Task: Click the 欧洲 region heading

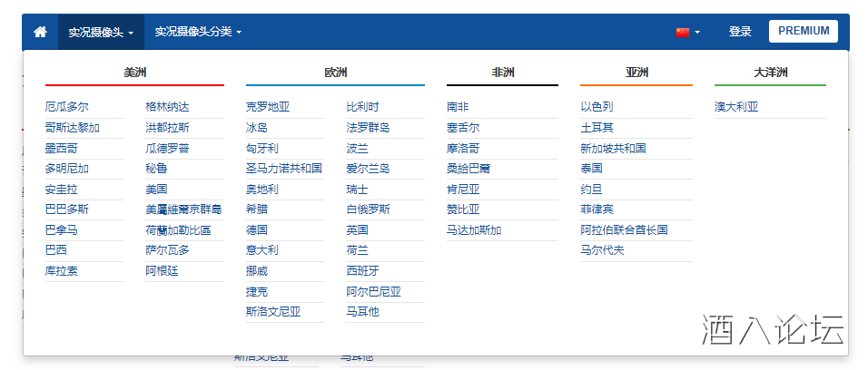Action: (335, 73)
